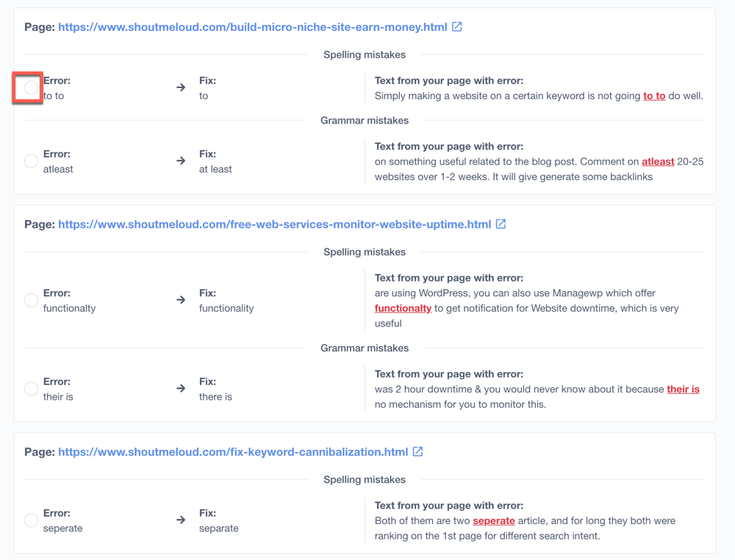Tick the radio button for 'atleast' error
This screenshot has height=560, width=735.
31,161
